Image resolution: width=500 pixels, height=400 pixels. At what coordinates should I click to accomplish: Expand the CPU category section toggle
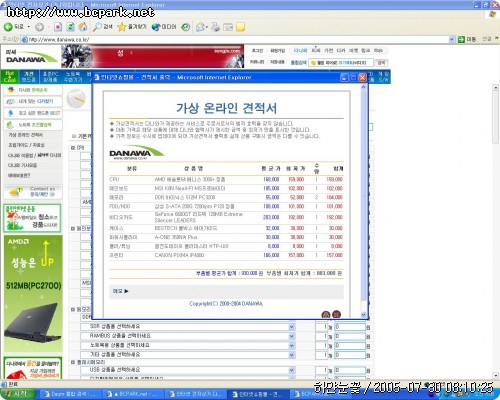pos(73,148)
